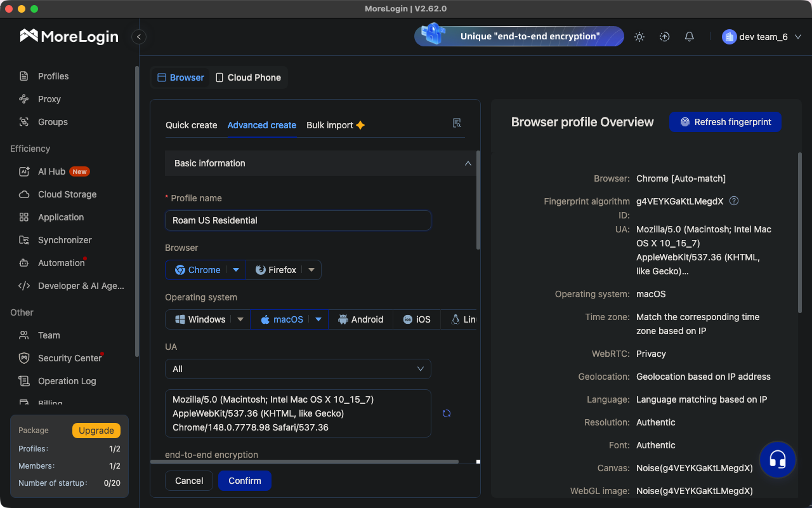Open the update upload icon in header
Image resolution: width=812 pixels, height=508 pixels.
pyautogui.click(x=664, y=37)
